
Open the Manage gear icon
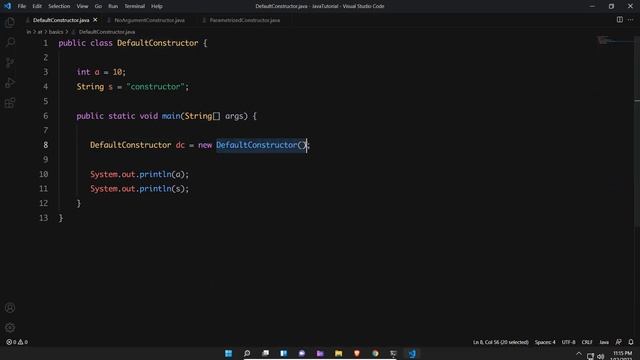(x=10, y=327)
